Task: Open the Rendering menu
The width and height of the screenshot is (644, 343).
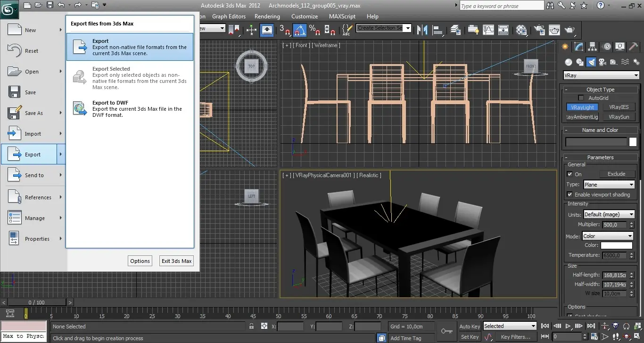Action: [x=267, y=16]
